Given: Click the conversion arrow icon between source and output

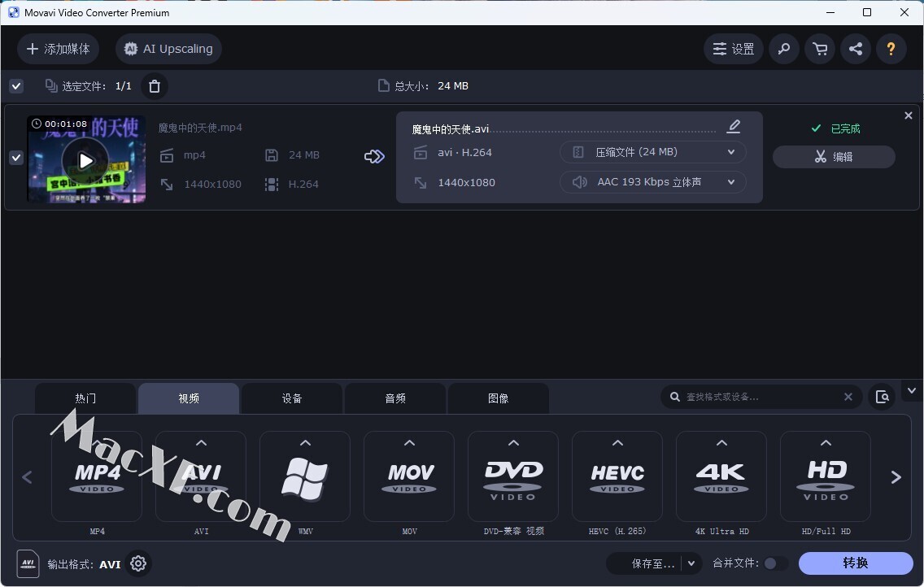Looking at the screenshot, I should [x=374, y=157].
